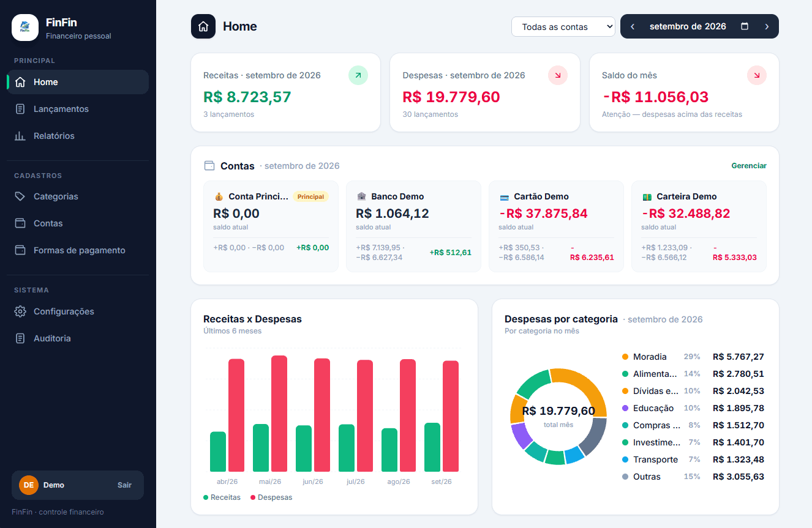The image size is (812, 528).
Task: Click the red arrow icon on Saldo do mês card
Action: 757,75
